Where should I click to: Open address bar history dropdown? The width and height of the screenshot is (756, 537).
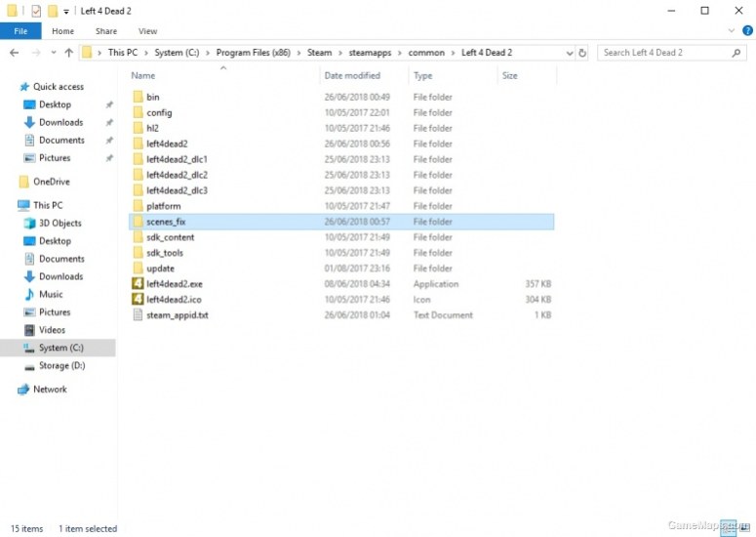pyautogui.click(x=570, y=53)
